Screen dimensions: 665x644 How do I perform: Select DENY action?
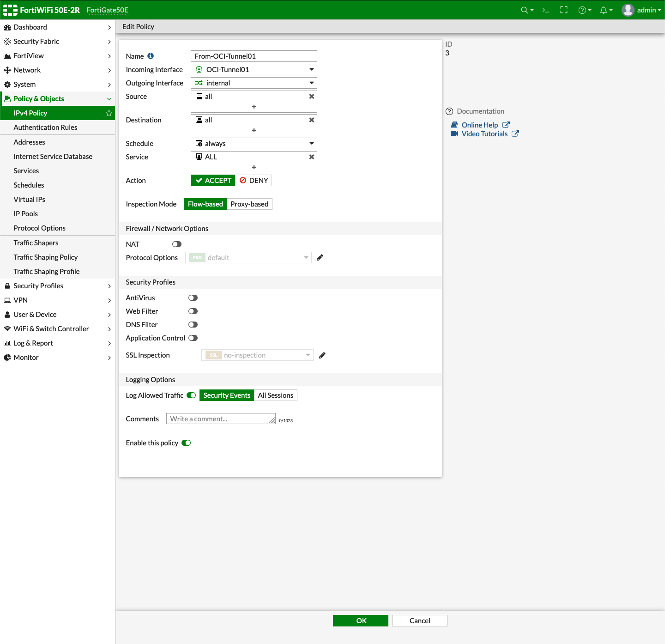pos(254,181)
